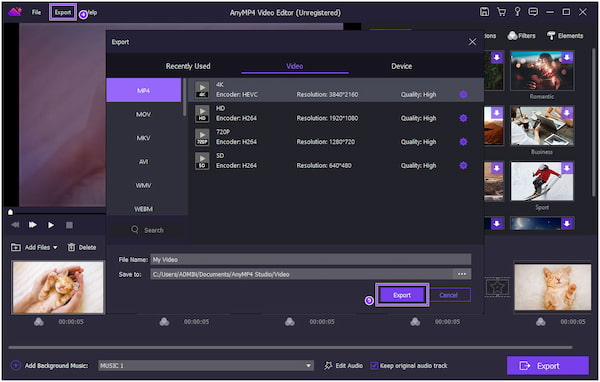Click the previous frame rewind button

15,225
